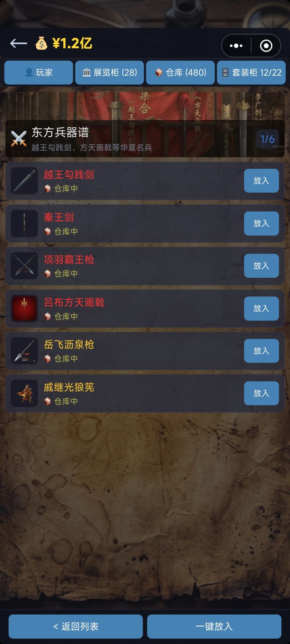Tap the back arrow icon
This screenshot has width=290, height=644.
pyautogui.click(x=19, y=43)
